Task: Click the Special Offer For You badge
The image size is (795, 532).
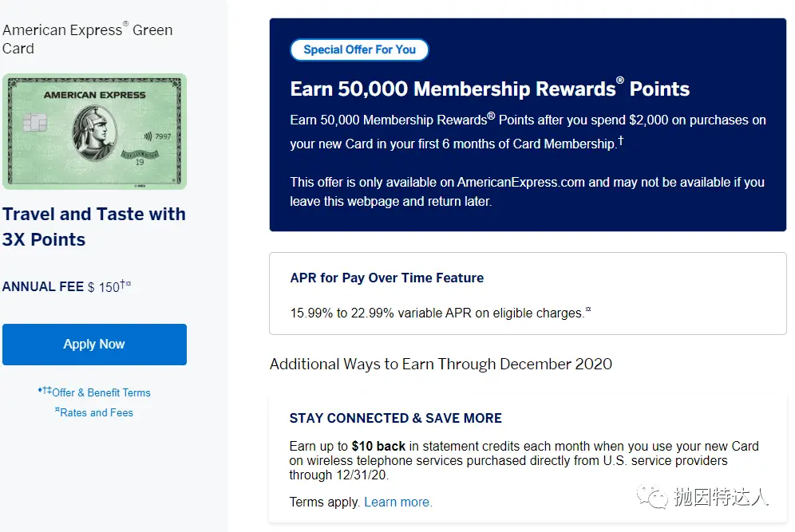Action: [359, 49]
